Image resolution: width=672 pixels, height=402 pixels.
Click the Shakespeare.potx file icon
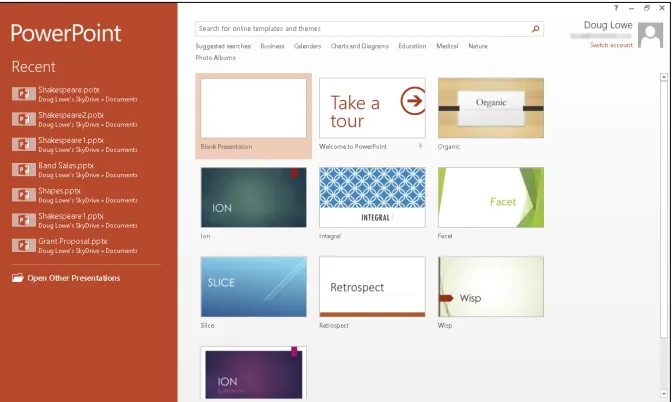click(x=24, y=93)
